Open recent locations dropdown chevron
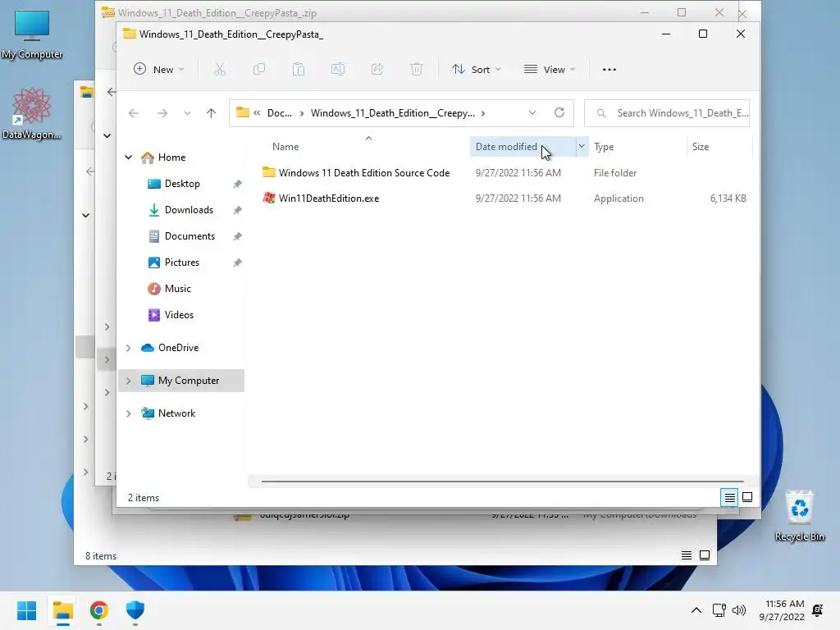Image resolution: width=840 pixels, height=630 pixels. [187, 113]
